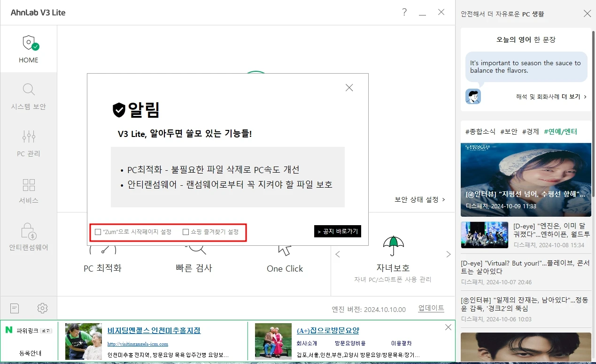Click the 오늘의 영어 한 문장 heading

tap(526, 40)
